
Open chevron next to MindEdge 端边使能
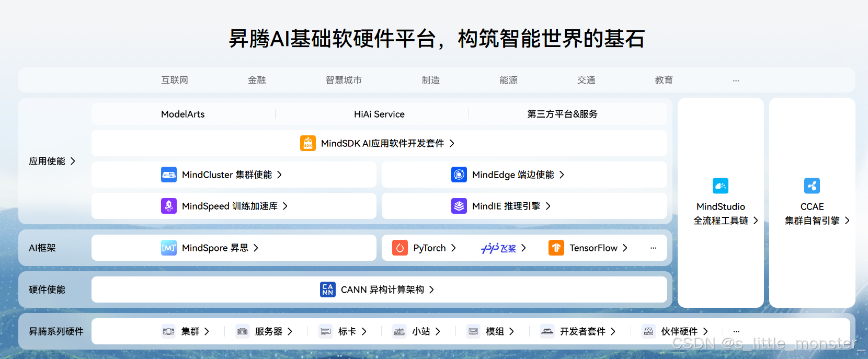point(562,175)
